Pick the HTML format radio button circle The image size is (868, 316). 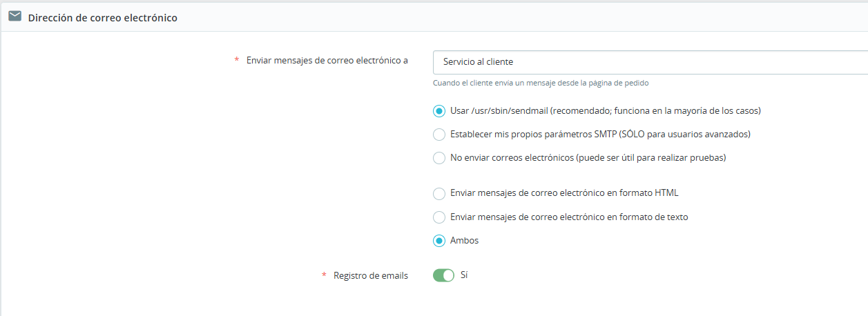coord(439,193)
